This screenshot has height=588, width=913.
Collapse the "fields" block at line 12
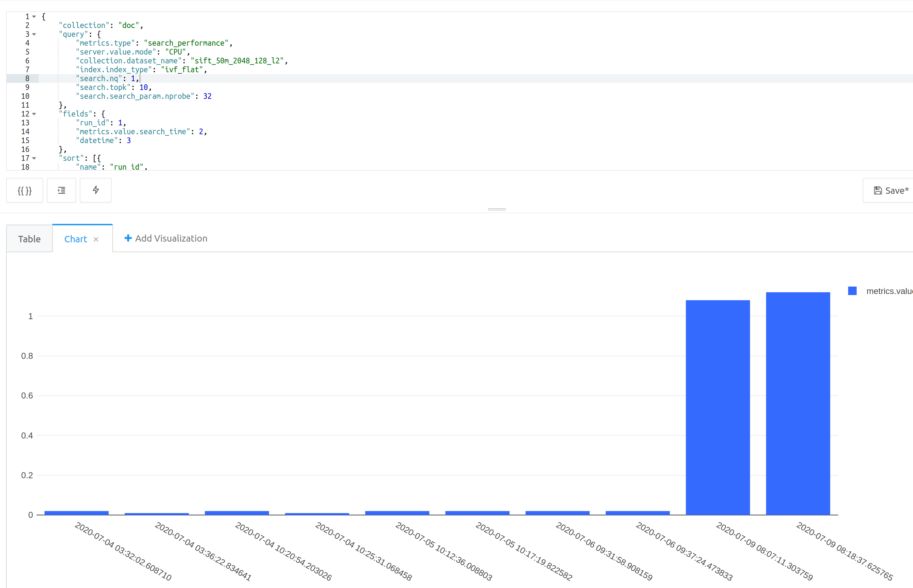(34, 114)
